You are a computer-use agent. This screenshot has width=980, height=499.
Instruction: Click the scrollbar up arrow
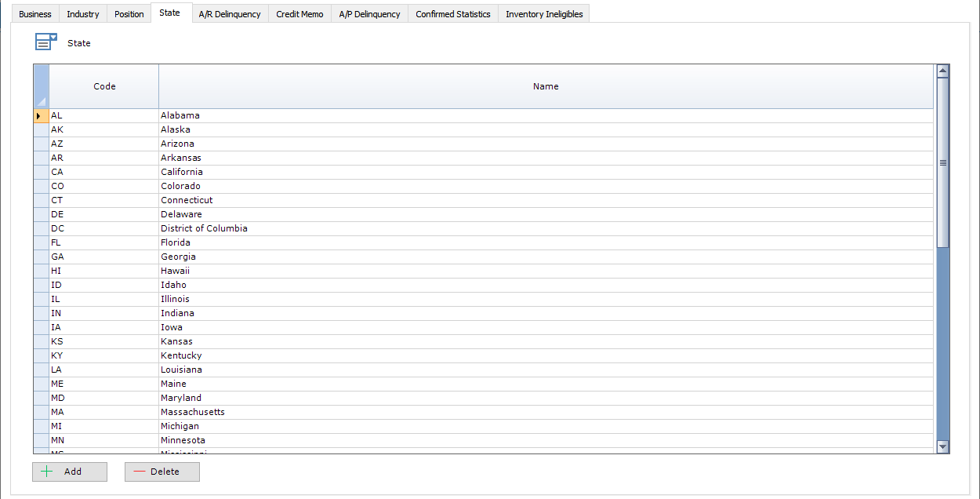coord(943,71)
